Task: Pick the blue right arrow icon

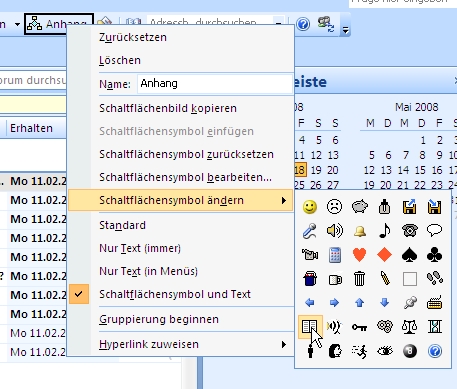Action: click(334, 303)
